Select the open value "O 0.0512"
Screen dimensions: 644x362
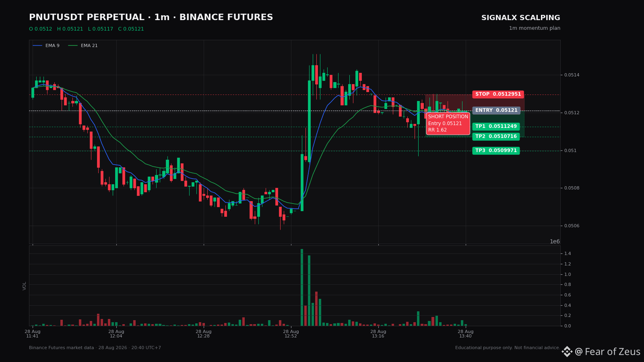tap(41, 29)
